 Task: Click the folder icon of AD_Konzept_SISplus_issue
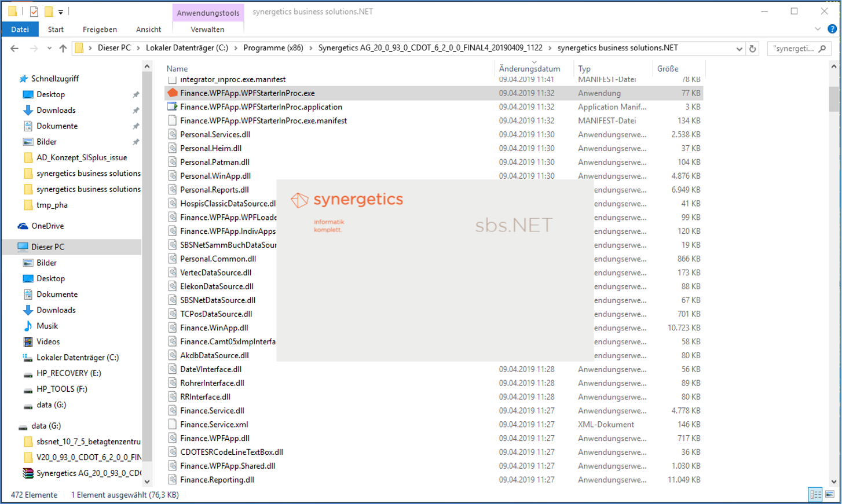pos(28,157)
